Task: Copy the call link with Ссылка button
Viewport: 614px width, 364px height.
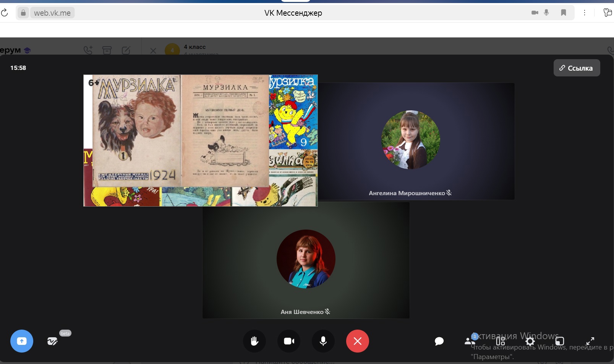Action: pyautogui.click(x=577, y=68)
